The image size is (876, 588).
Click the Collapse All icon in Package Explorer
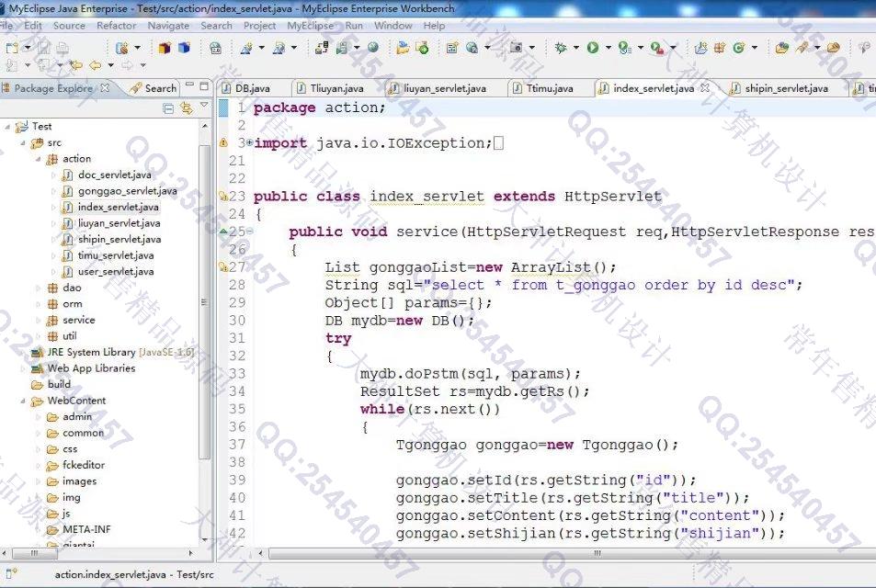[x=167, y=108]
